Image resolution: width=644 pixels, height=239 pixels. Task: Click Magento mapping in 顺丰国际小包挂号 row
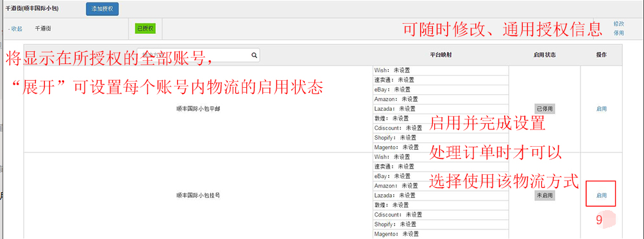click(441, 234)
